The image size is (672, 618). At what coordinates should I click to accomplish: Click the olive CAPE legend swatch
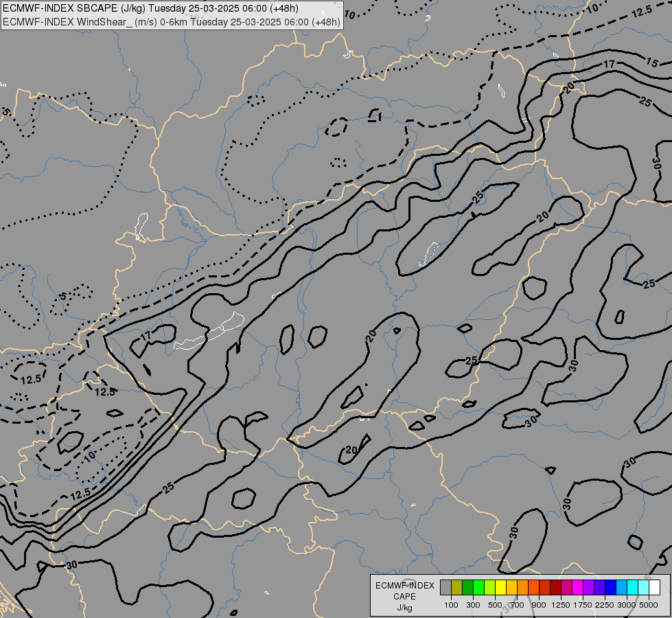[457, 587]
